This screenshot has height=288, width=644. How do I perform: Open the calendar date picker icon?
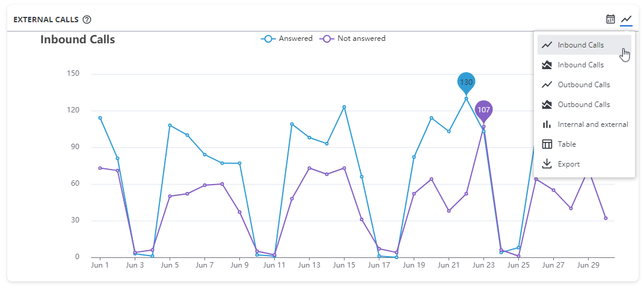(x=610, y=19)
